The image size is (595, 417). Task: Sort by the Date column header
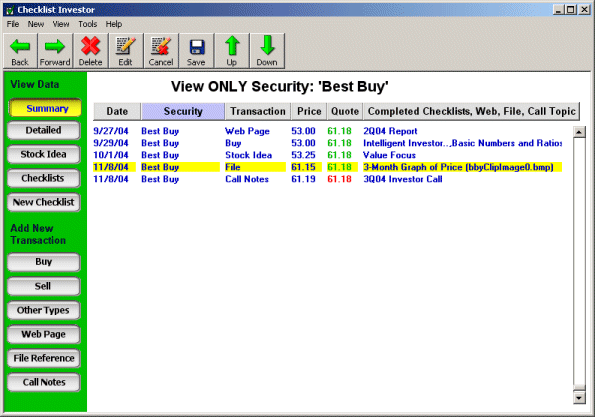pyautogui.click(x=117, y=111)
